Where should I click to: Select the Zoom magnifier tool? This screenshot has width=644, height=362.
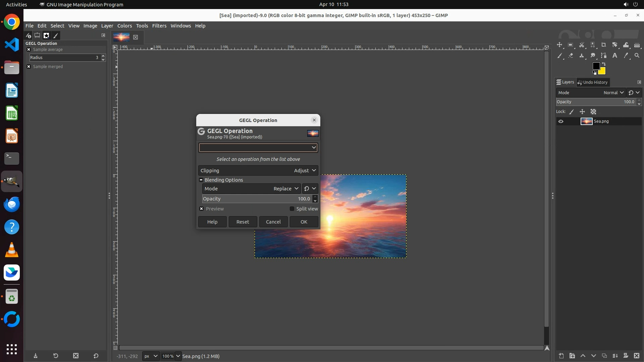pyautogui.click(x=637, y=56)
